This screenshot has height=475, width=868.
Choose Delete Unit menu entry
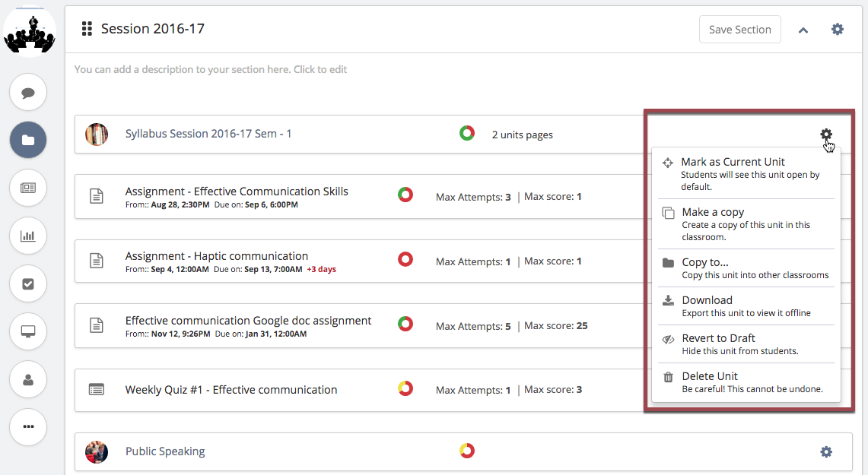746,382
